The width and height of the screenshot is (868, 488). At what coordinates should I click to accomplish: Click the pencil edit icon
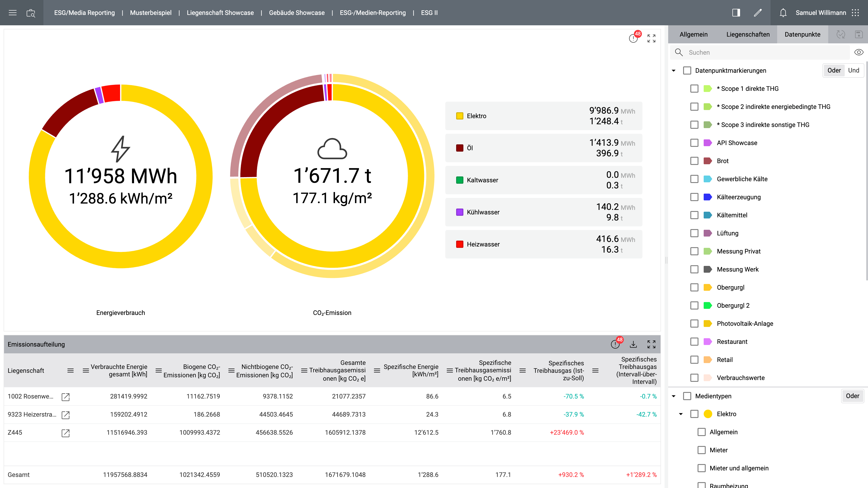pyautogui.click(x=757, y=13)
